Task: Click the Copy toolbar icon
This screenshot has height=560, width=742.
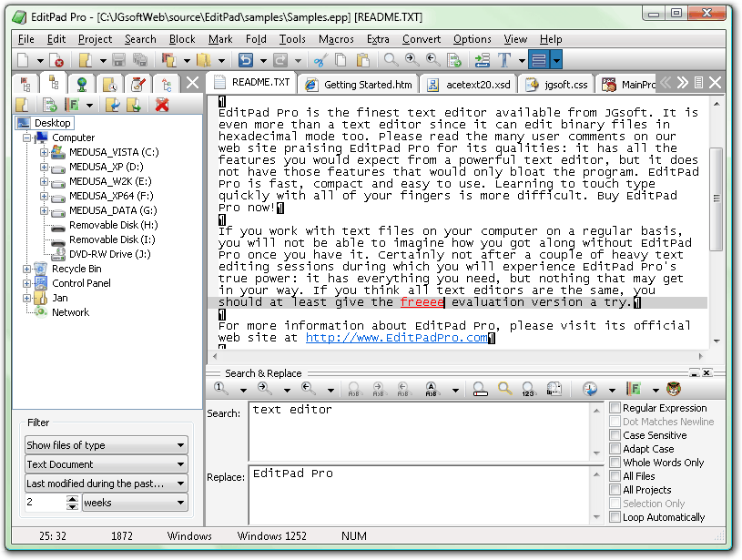Action: click(341, 60)
